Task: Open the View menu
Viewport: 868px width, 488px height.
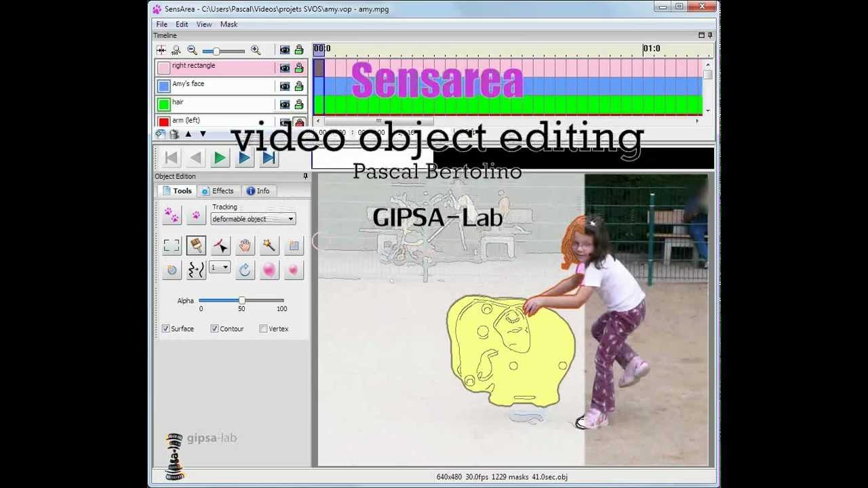Action: pos(204,24)
